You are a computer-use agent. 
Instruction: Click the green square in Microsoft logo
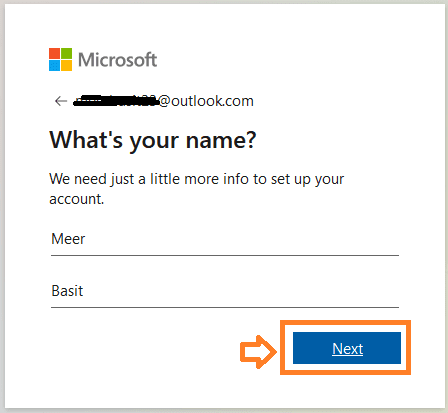pyautogui.click(x=66, y=53)
